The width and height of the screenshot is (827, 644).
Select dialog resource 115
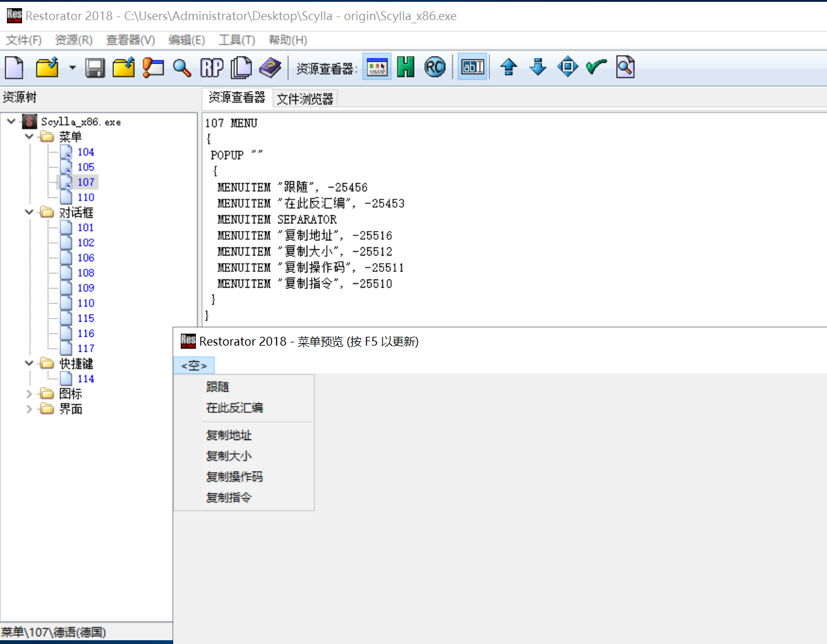click(86, 318)
